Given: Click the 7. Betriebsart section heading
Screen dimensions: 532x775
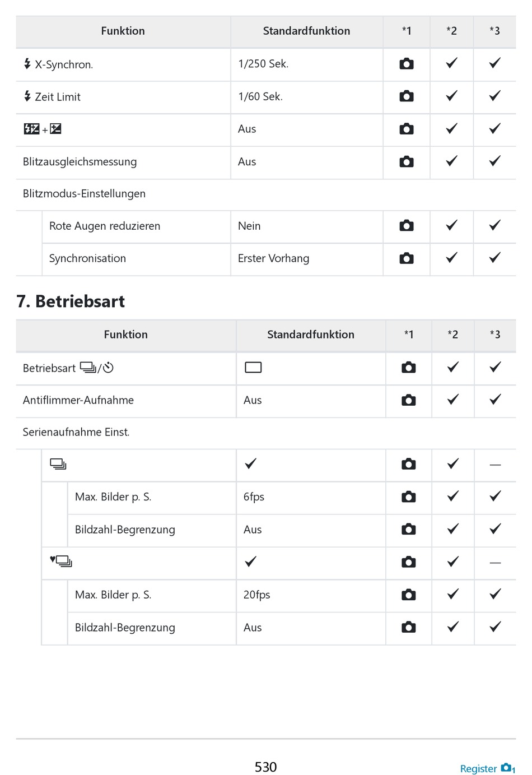Looking at the screenshot, I should (71, 301).
